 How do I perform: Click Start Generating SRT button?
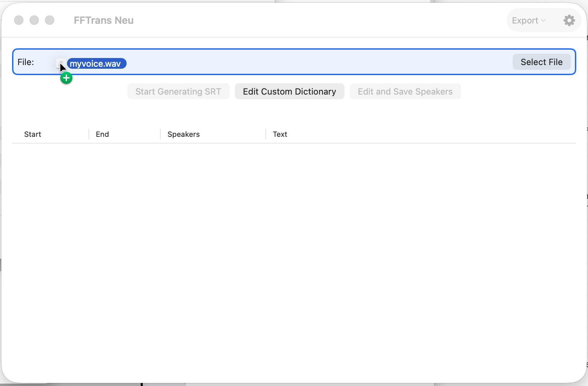coord(178,92)
